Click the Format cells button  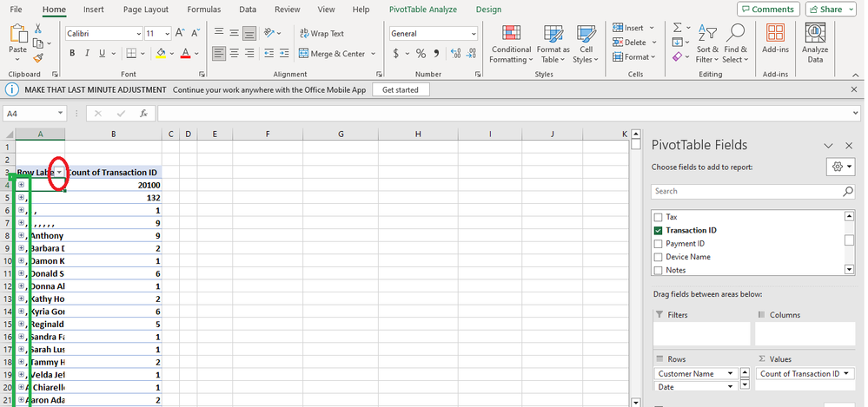(633, 57)
